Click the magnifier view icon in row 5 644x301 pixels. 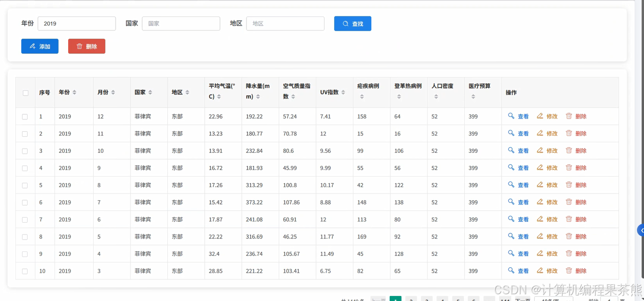[x=511, y=185]
